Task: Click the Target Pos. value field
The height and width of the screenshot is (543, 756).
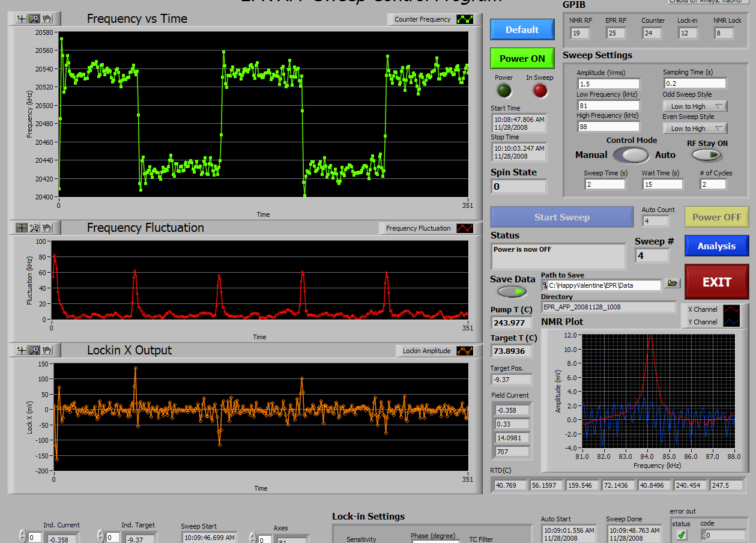Action: [512, 380]
